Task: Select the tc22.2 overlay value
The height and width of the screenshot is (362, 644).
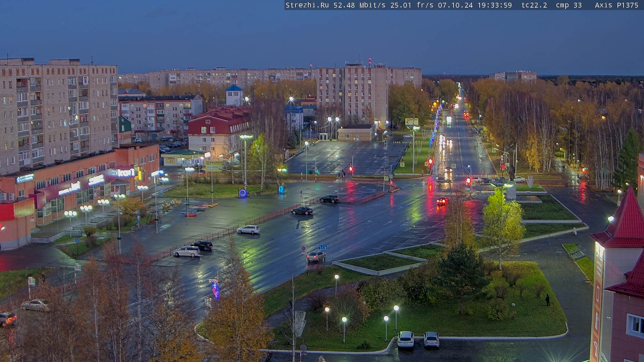Action: (534, 5)
